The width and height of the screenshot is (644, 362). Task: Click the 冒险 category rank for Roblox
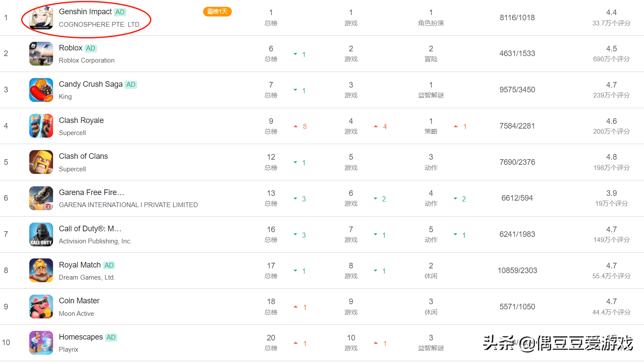pos(431,54)
